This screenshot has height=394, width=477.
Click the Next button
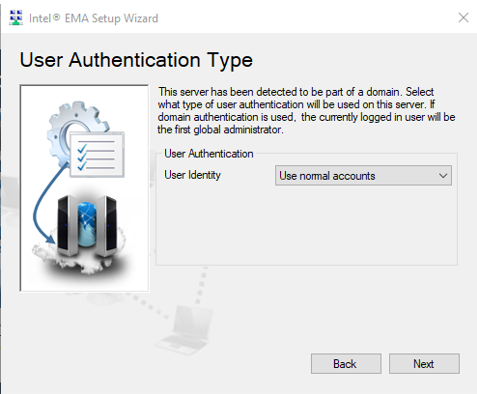424,364
